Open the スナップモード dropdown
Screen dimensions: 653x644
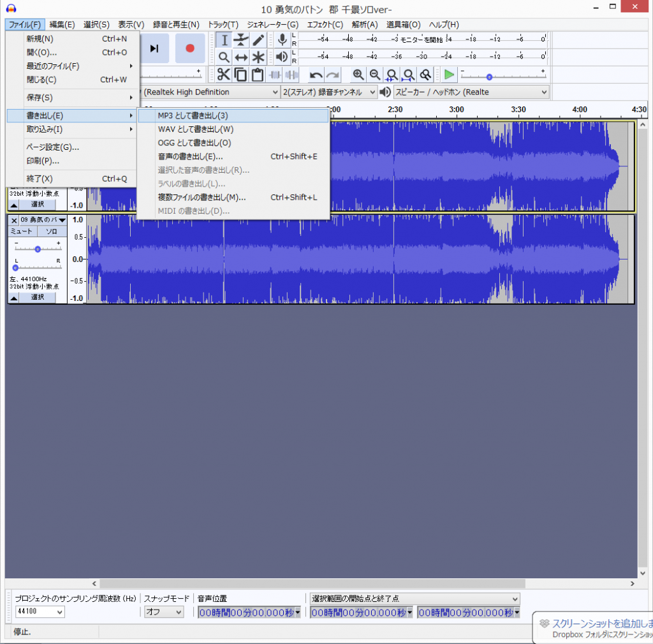[x=163, y=612]
